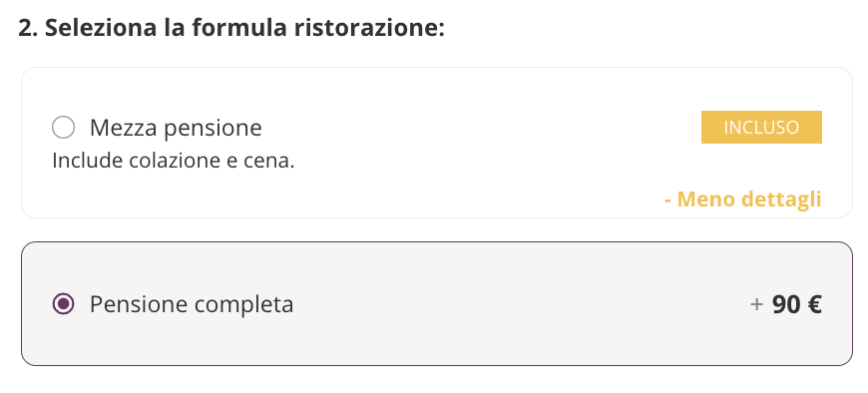The image size is (868, 393).
Task: Click the Pensione completa label text
Action: tap(192, 304)
